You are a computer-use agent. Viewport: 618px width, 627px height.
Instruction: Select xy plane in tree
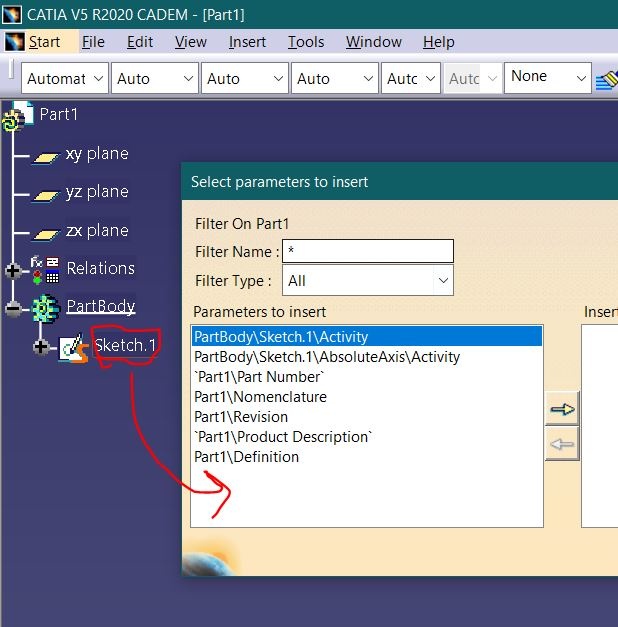(97, 154)
